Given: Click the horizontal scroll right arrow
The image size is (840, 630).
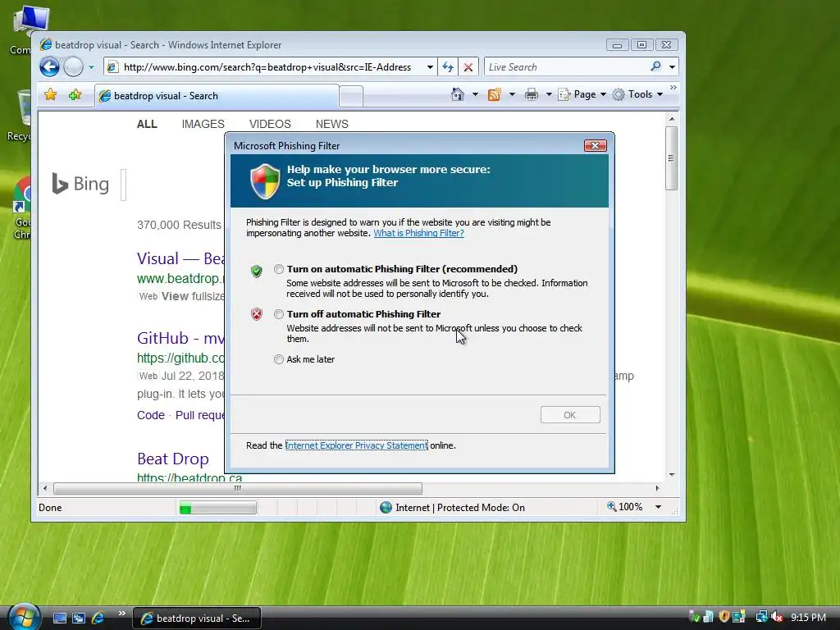Looking at the screenshot, I should click(x=657, y=489).
